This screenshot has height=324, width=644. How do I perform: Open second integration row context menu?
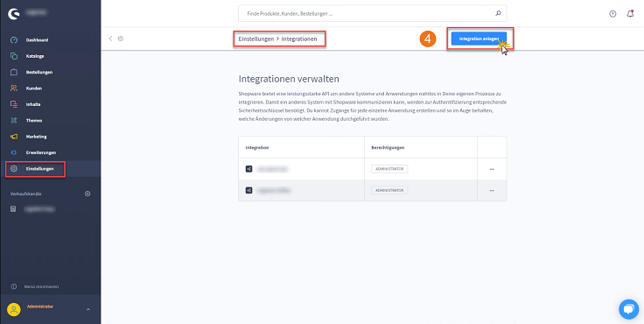[492, 191]
